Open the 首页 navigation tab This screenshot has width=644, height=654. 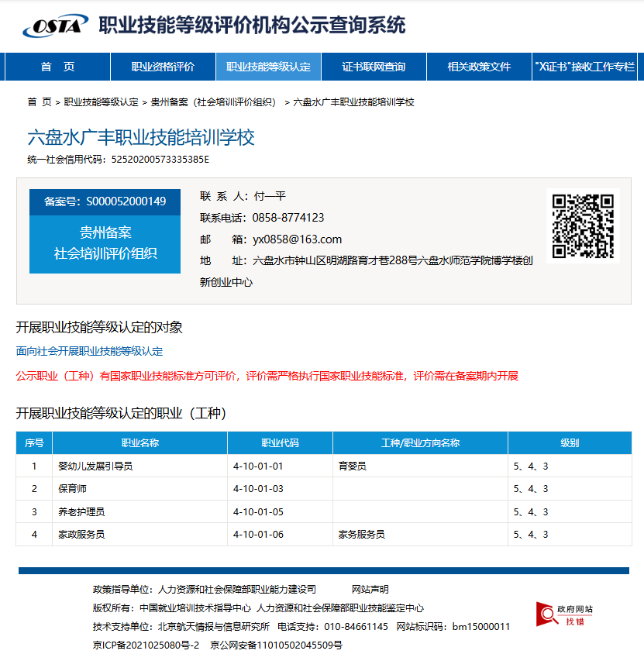[57, 67]
